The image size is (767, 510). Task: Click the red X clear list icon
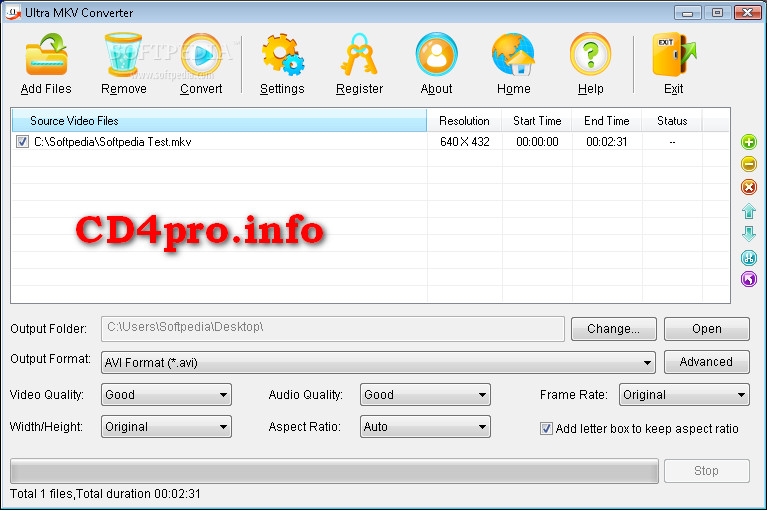[x=748, y=187]
